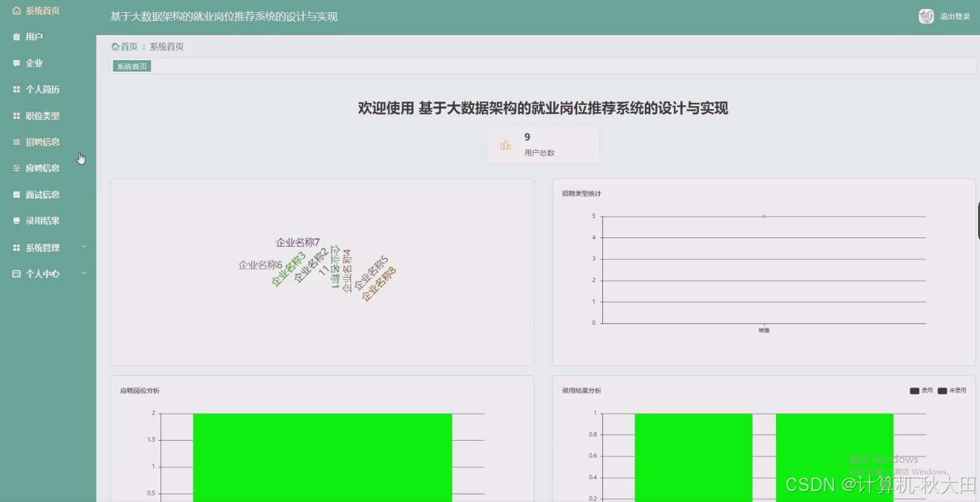Click the 应聘岗位分析 chart title
The width and height of the screenshot is (980, 502).
tap(140, 391)
